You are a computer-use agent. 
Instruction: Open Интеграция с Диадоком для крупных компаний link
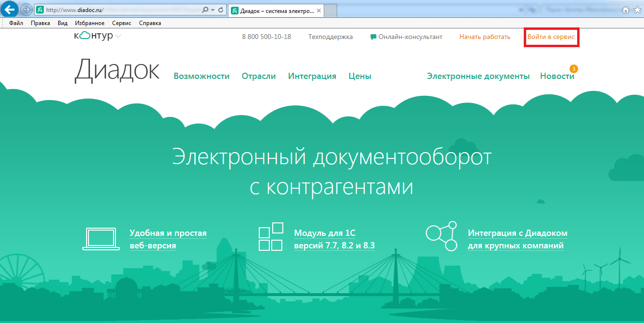[518, 239]
